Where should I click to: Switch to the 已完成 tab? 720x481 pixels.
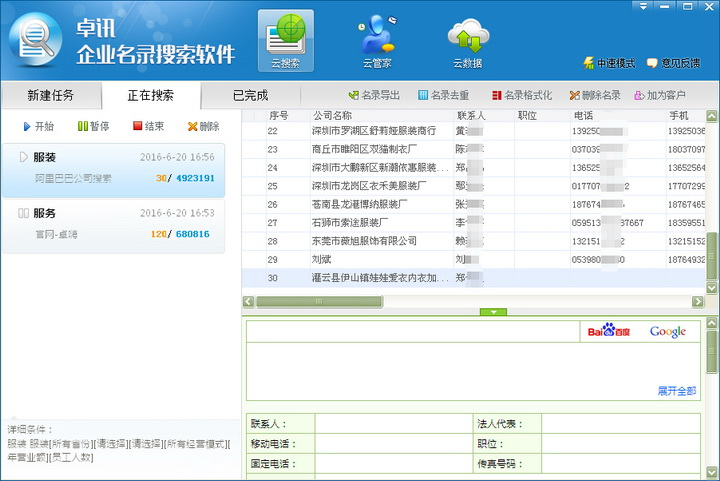250,96
